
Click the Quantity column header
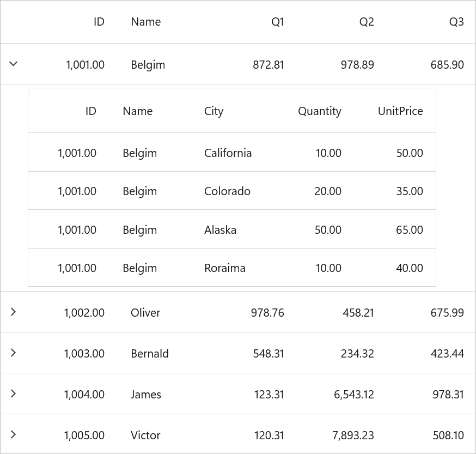(319, 111)
